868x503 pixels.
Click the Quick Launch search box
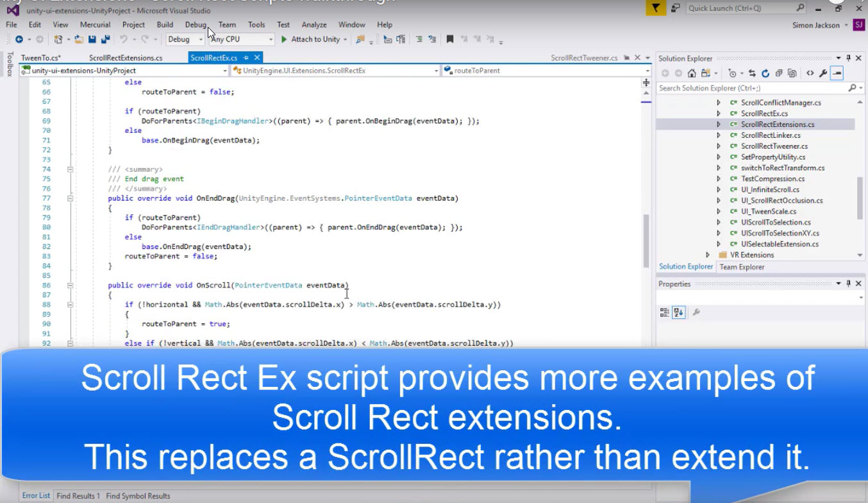[x=746, y=8]
